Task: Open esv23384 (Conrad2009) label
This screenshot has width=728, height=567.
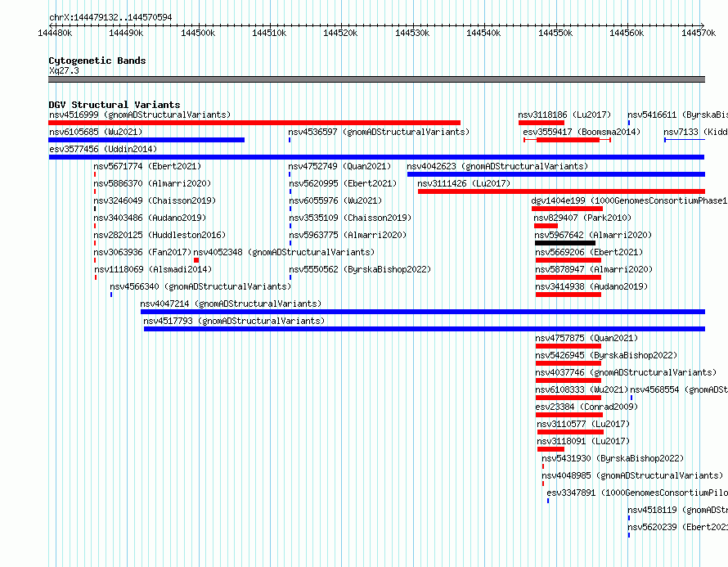Action: (586, 407)
